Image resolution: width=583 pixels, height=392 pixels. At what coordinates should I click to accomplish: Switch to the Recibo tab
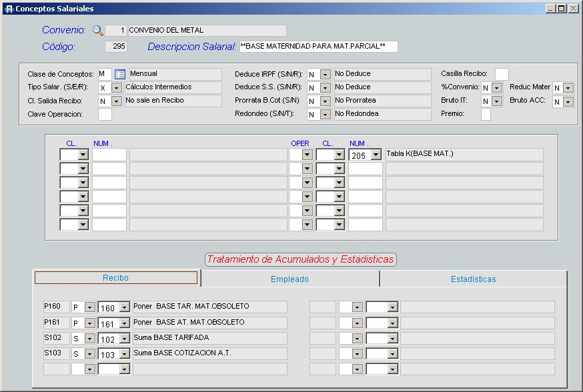[115, 278]
